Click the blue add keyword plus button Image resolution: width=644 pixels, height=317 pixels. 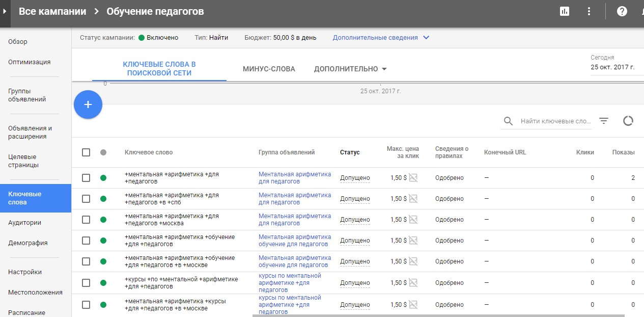[88, 104]
